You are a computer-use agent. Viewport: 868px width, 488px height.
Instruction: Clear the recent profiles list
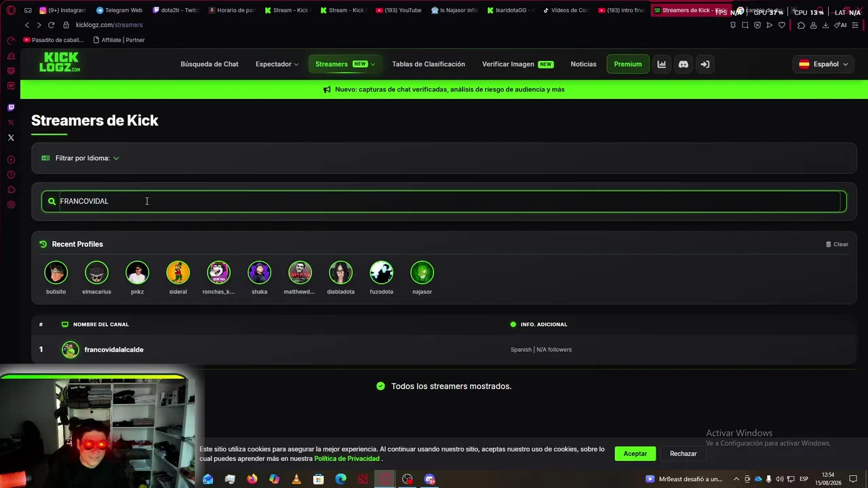point(837,244)
